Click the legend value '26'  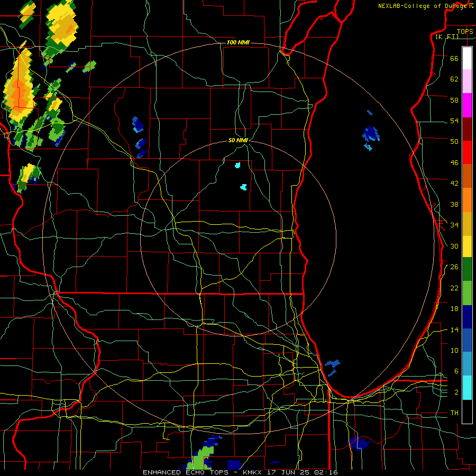click(454, 267)
